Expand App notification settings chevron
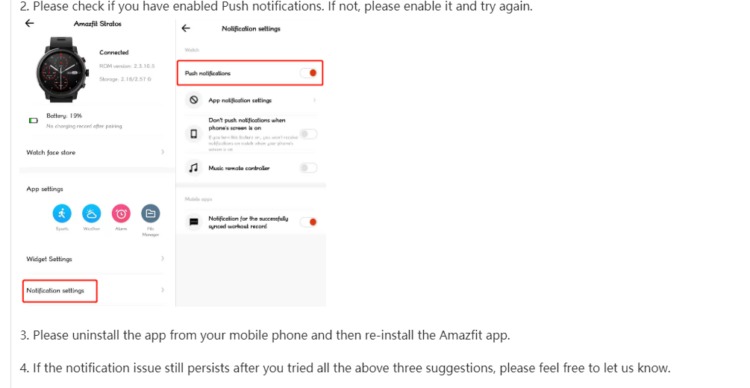 [x=314, y=100]
